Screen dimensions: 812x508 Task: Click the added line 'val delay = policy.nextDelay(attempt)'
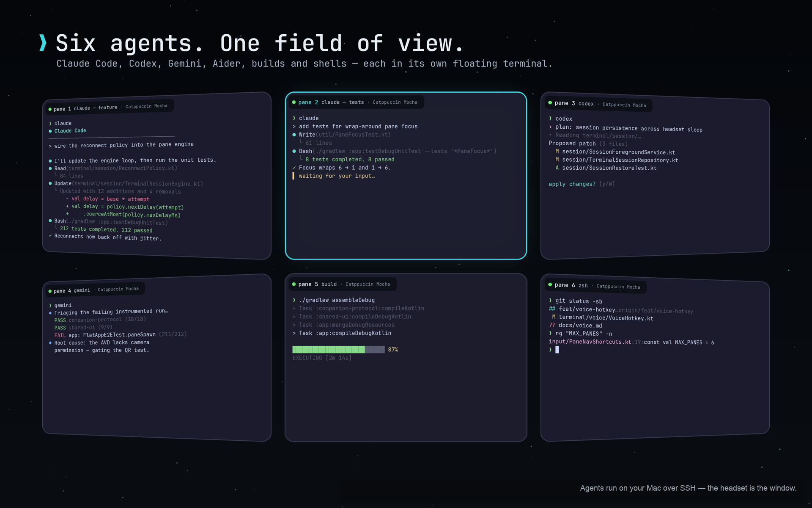click(127, 207)
